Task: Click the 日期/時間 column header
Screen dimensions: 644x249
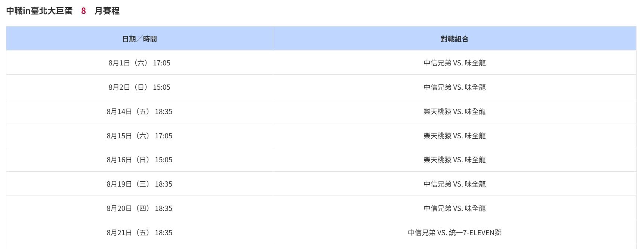Action: [139, 39]
